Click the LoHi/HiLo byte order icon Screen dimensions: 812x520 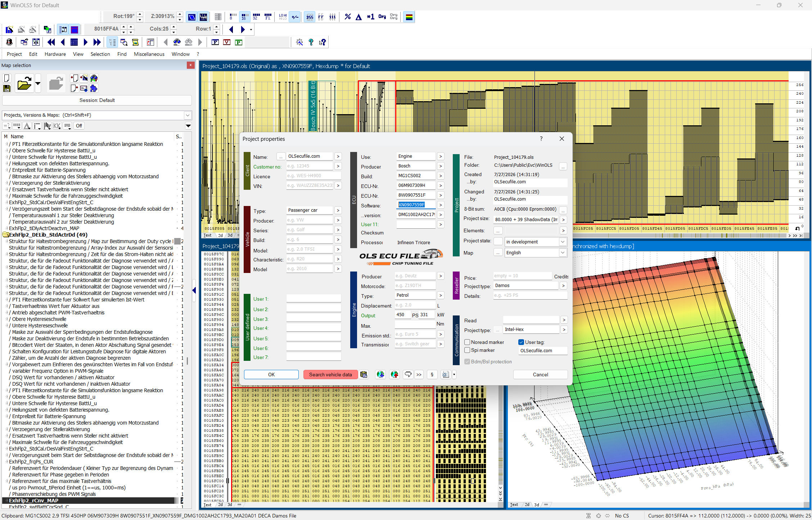(x=283, y=17)
